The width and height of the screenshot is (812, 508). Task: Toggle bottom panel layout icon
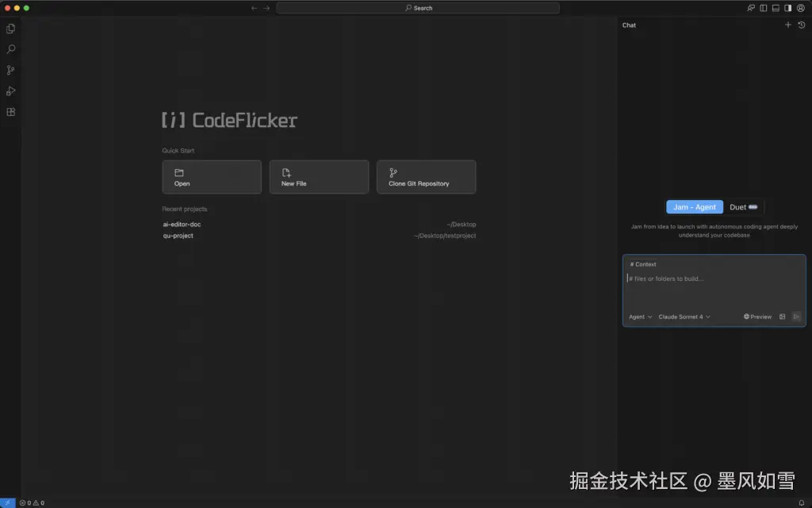click(x=776, y=8)
